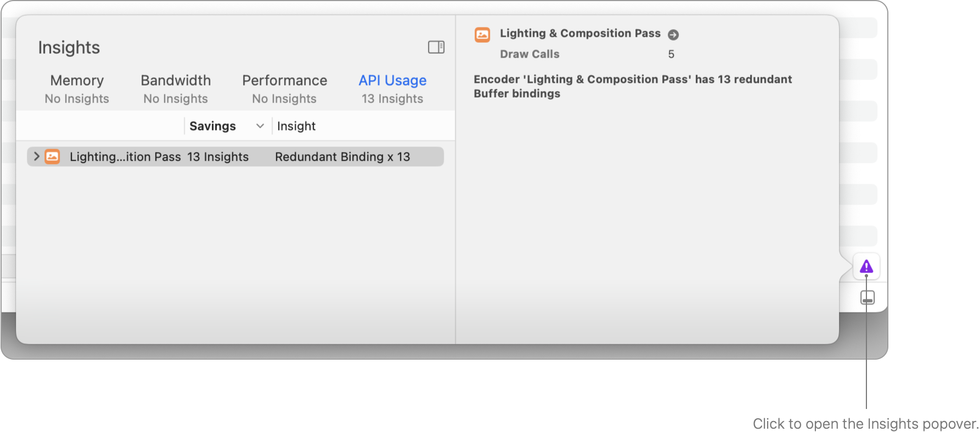Click the arrow button next to Lighting & Composition Pass
This screenshot has width=980, height=432.
(x=672, y=34)
